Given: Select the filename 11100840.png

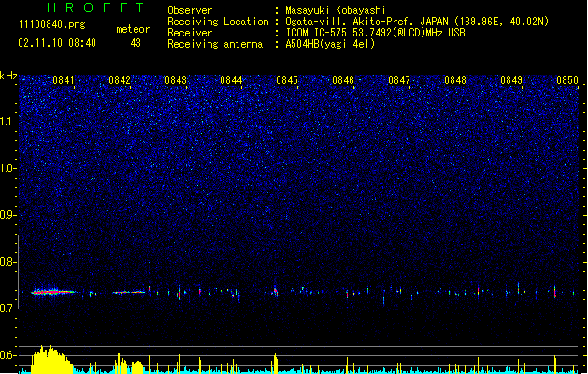Looking at the screenshot, I should 51,24.
